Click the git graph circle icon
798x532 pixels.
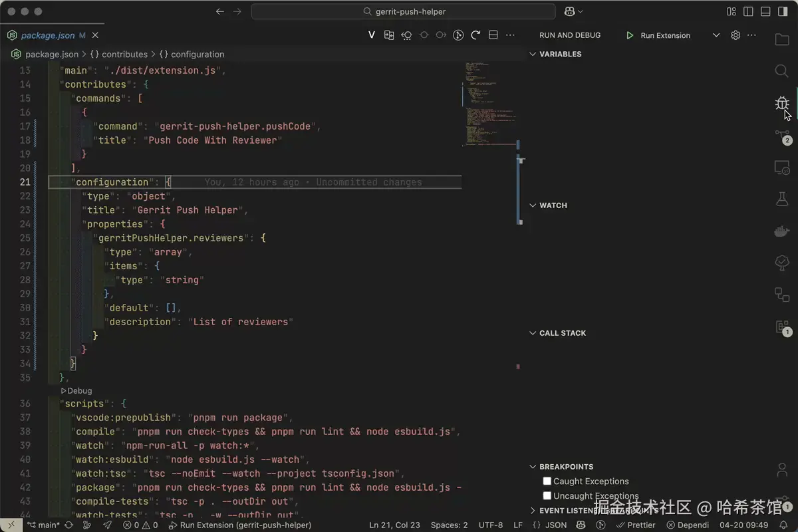tap(458, 35)
